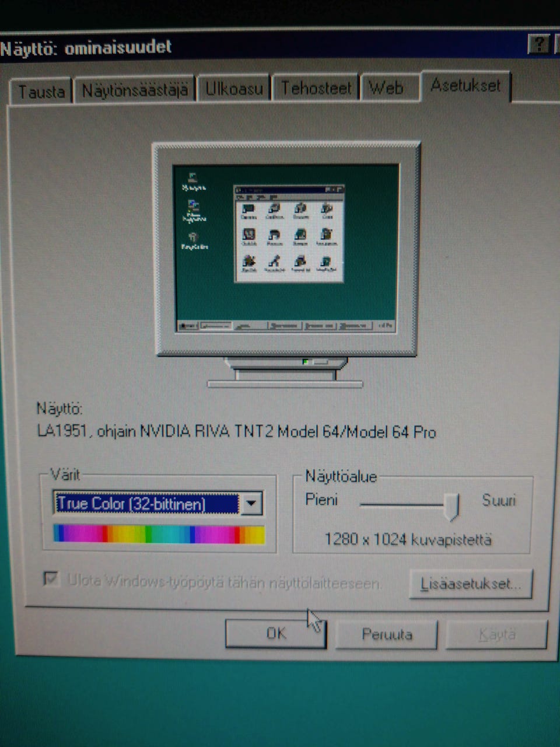Open the Lisäasetukset... button
The height and width of the screenshot is (747, 560).
click(x=471, y=584)
